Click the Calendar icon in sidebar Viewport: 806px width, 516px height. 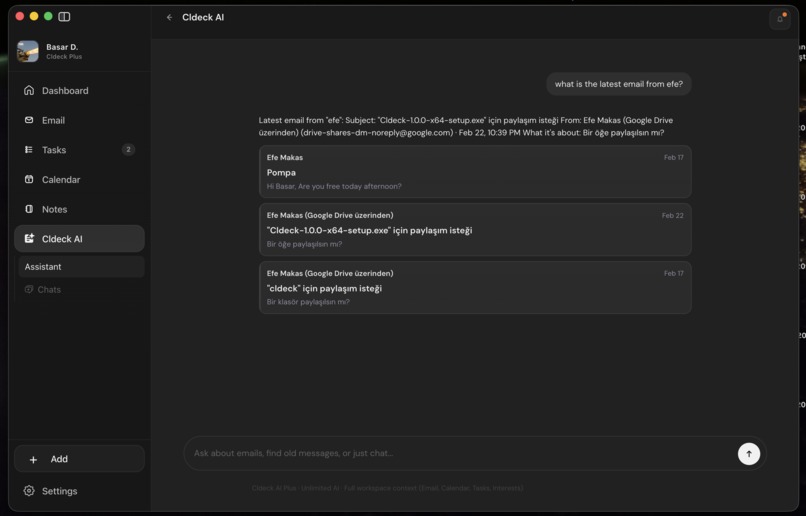coord(29,179)
